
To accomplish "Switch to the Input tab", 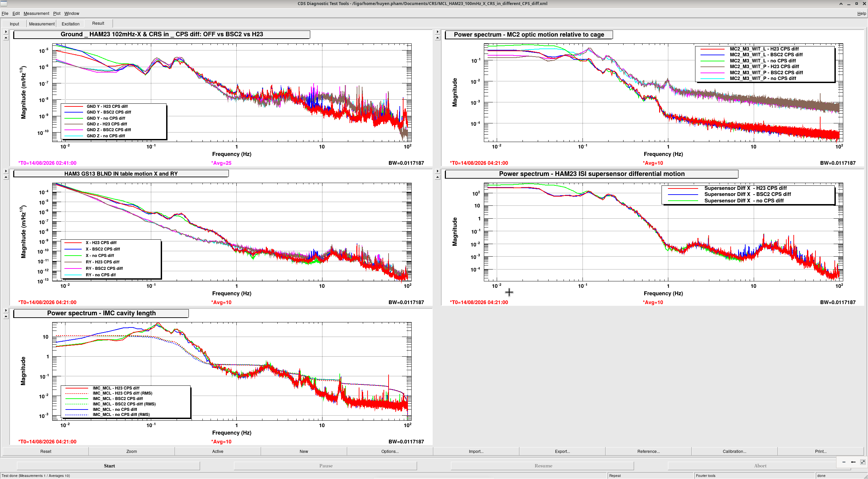I will (x=14, y=24).
